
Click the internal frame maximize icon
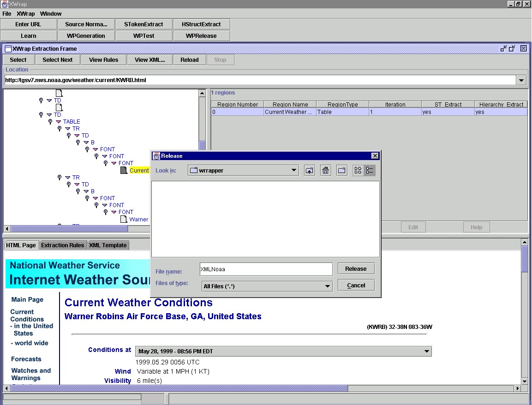click(x=512, y=48)
